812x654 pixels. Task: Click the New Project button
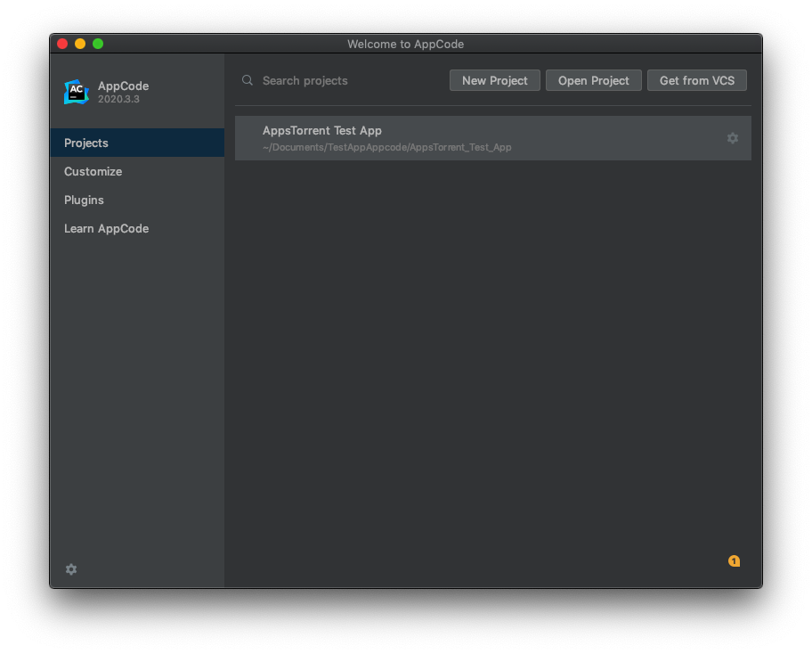tap(494, 80)
